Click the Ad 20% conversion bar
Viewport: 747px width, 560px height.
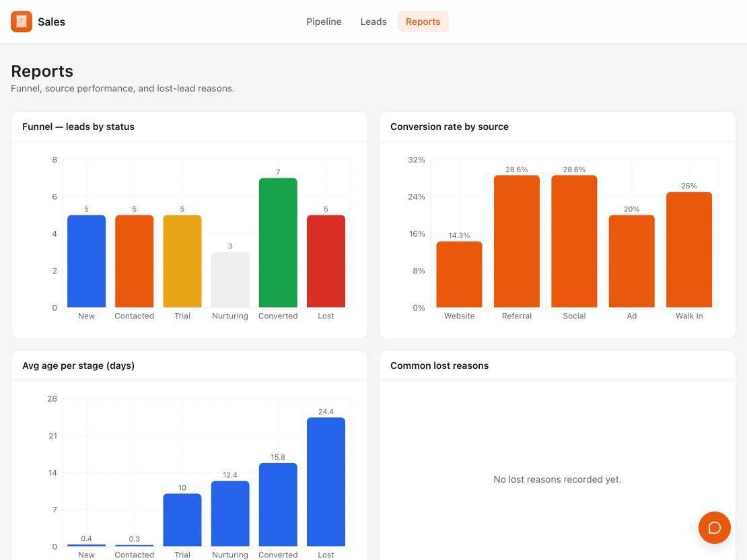[632, 261]
